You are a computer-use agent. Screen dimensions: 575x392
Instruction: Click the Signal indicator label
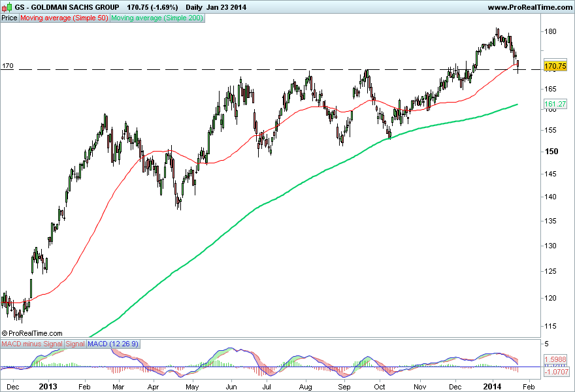pyautogui.click(x=75, y=344)
